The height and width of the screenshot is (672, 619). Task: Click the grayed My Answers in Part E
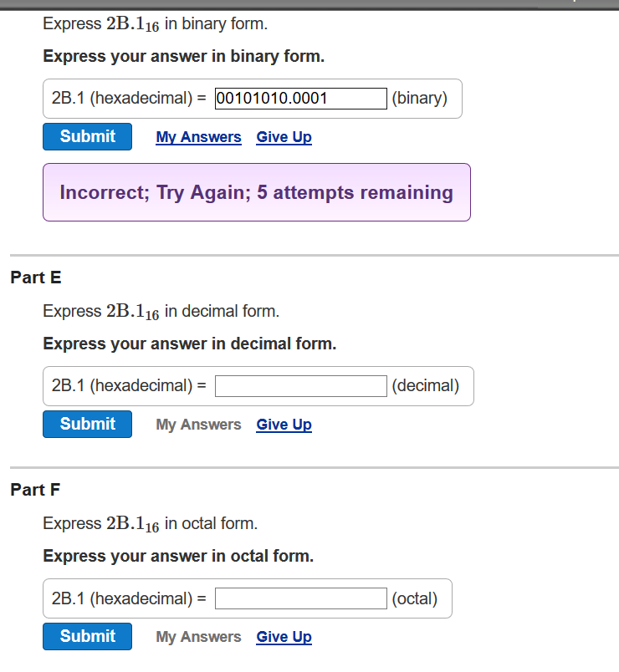coord(198,424)
